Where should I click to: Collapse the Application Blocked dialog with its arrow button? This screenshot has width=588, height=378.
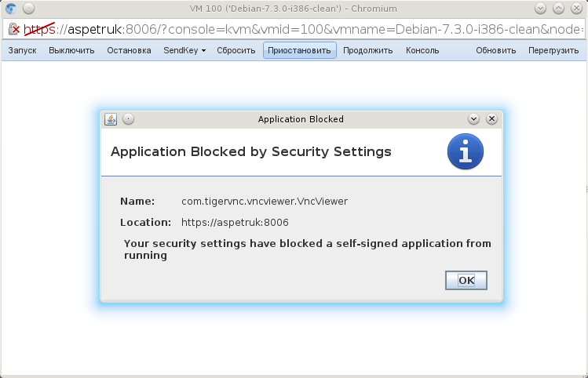tap(473, 119)
